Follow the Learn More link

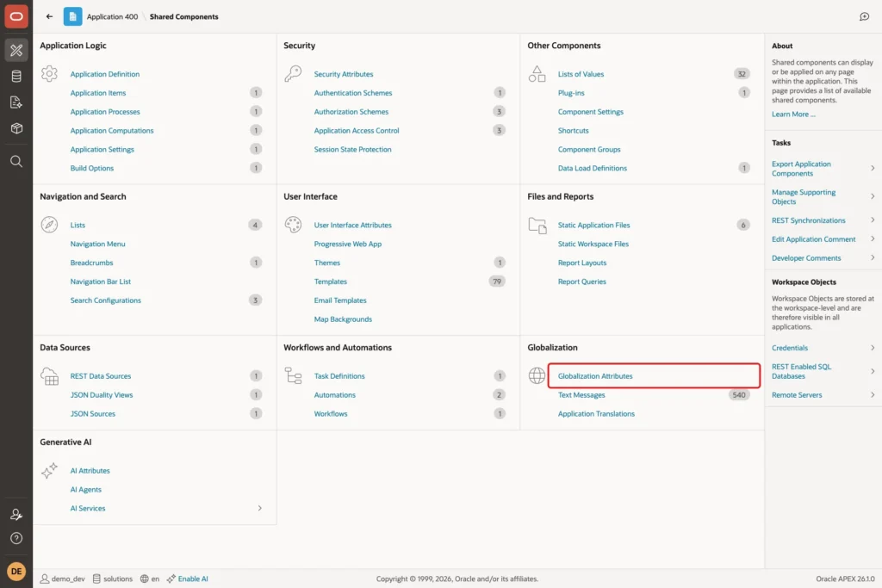[793, 115]
